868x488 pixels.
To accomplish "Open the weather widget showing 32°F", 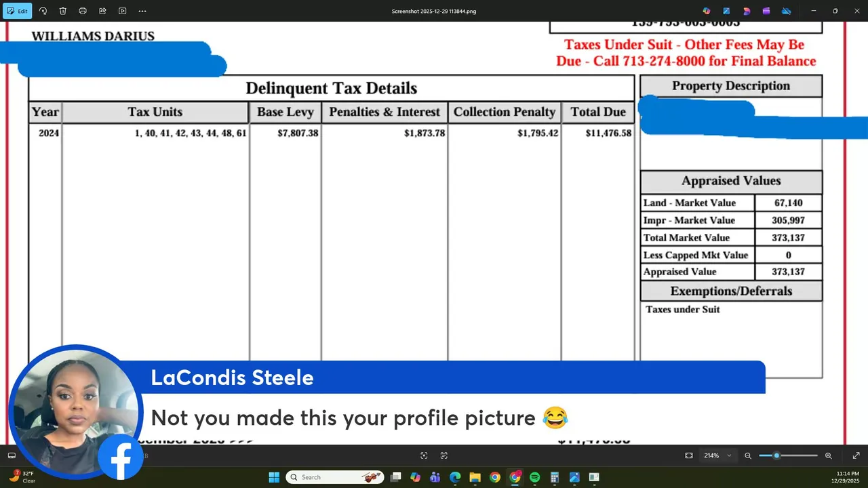I will pyautogui.click(x=22, y=477).
